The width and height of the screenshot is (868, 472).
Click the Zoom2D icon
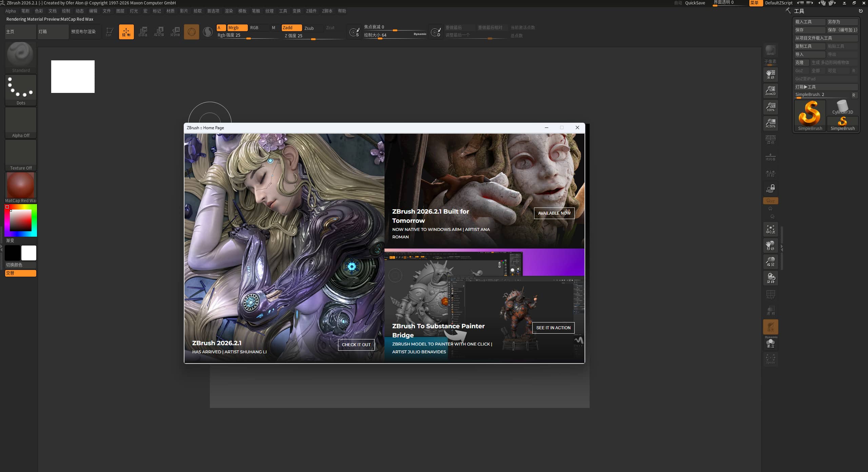(x=771, y=91)
